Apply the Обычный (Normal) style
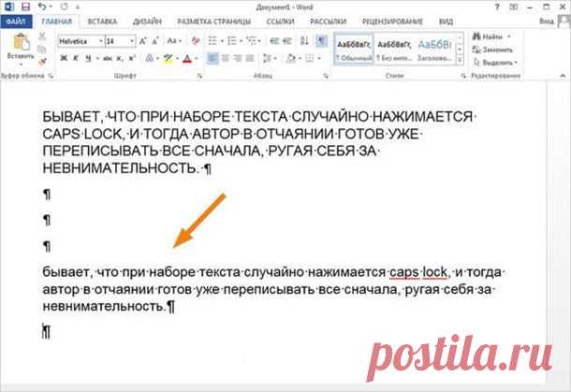571x392 pixels. click(354, 50)
